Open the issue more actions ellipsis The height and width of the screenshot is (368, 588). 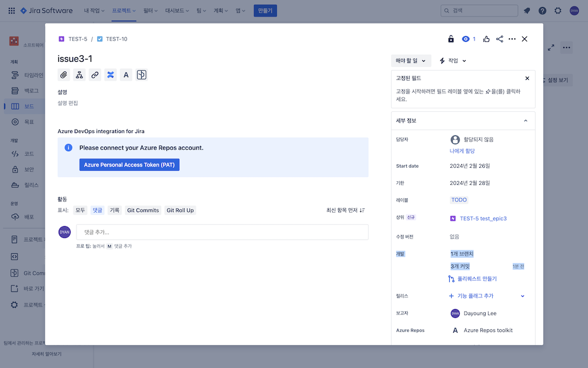coord(512,39)
